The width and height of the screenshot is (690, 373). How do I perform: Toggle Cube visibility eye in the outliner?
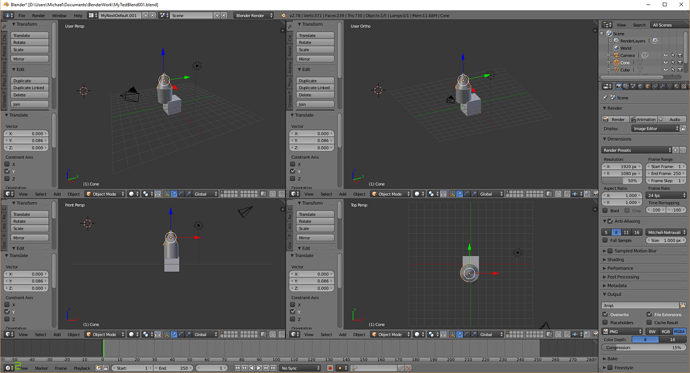coord(666,69)
